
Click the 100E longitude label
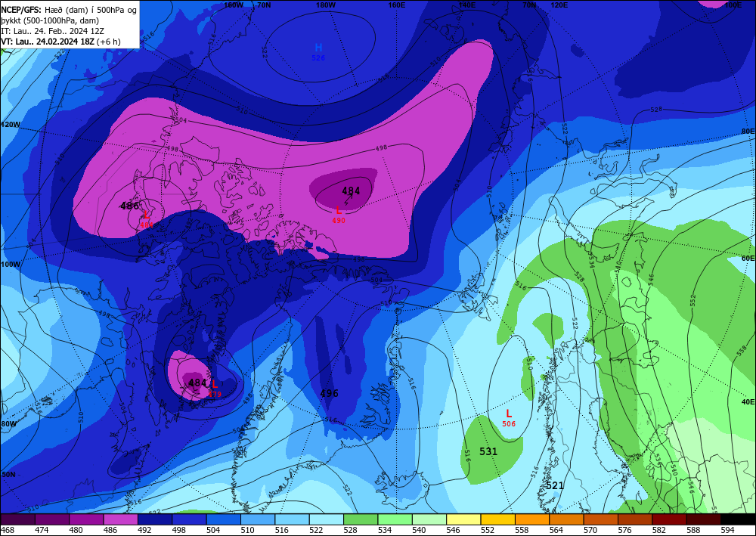coord(733,5)
